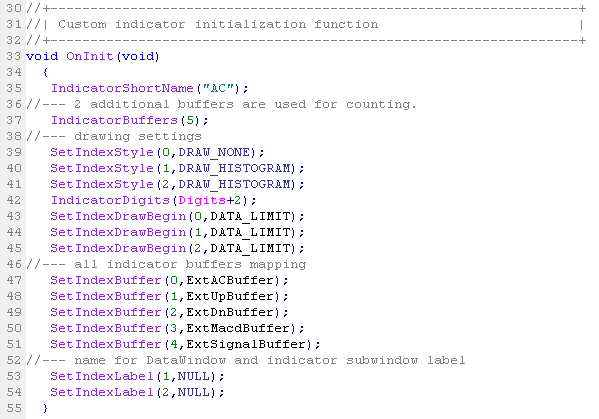This screenshot has width=599, height=419.
Task: Place cursor on IndicatorShortName call
Action: 122,88
